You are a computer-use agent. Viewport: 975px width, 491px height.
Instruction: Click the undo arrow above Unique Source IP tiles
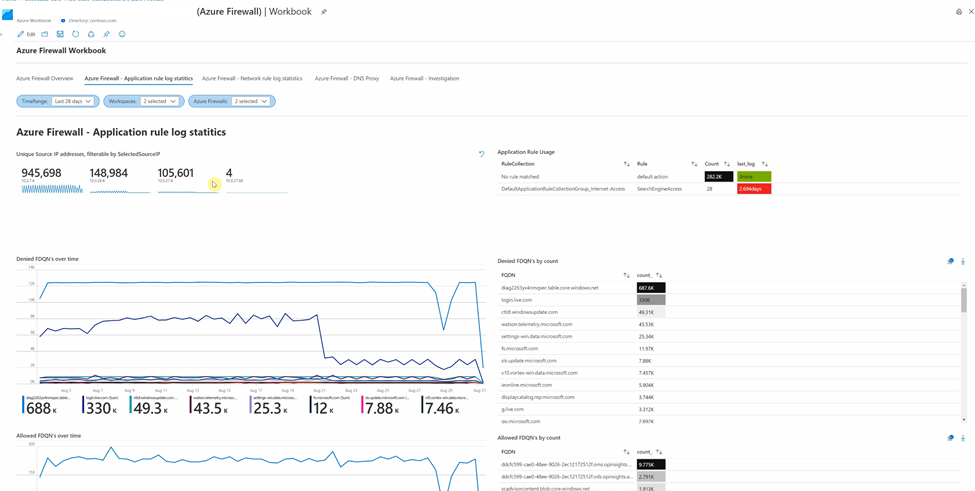(481, 154)
